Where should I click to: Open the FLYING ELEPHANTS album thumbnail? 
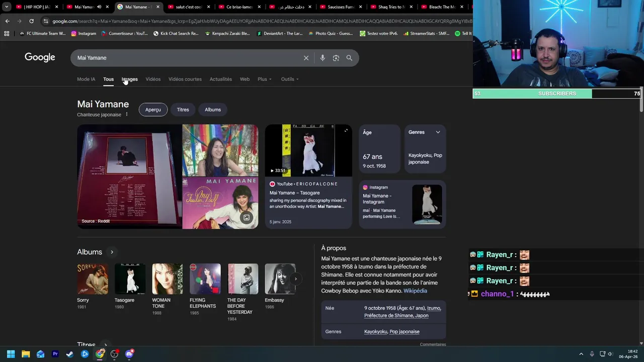click(x=205, y=279)
